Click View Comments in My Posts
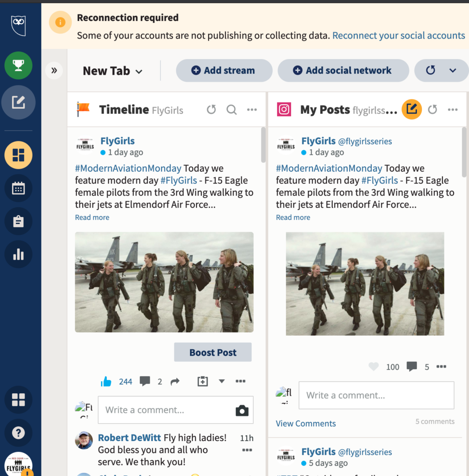The height and width of the screenshot is (476, 469). click(x=306, y=423)
